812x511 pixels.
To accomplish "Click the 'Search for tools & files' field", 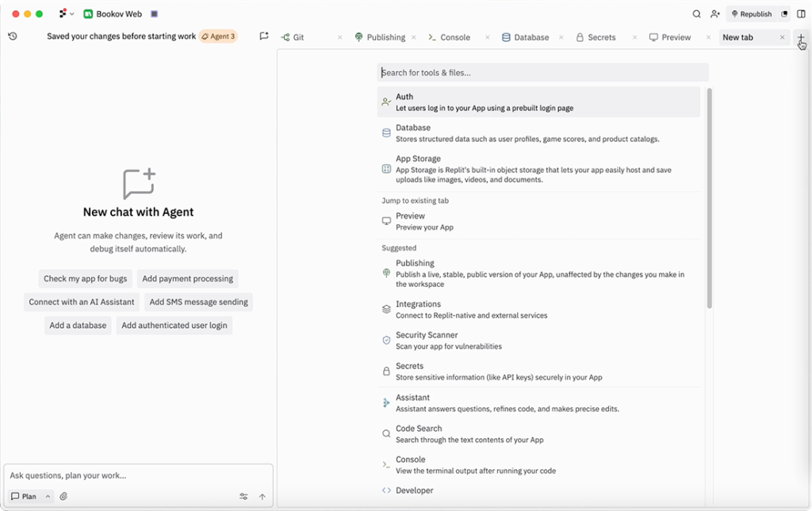I will click(542, 73).
